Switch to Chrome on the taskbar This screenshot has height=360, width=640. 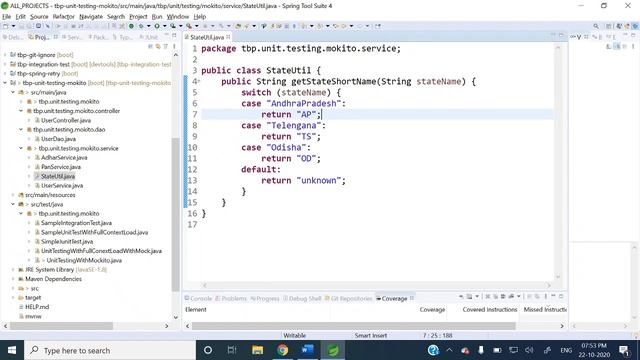tap(282, 350)
